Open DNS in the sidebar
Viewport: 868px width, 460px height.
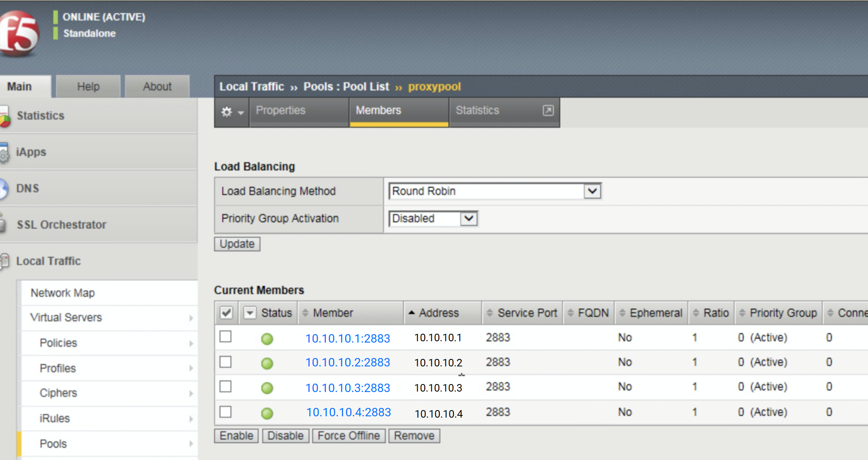[99, 189]
